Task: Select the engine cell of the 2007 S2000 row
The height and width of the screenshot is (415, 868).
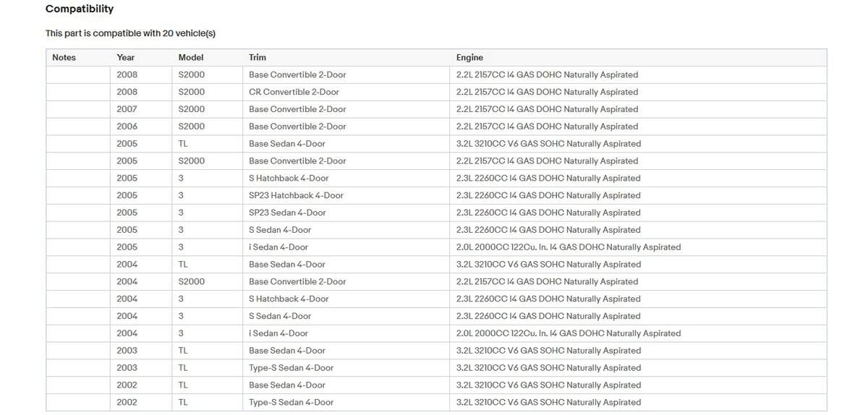Action: click(x=547, y=109)
